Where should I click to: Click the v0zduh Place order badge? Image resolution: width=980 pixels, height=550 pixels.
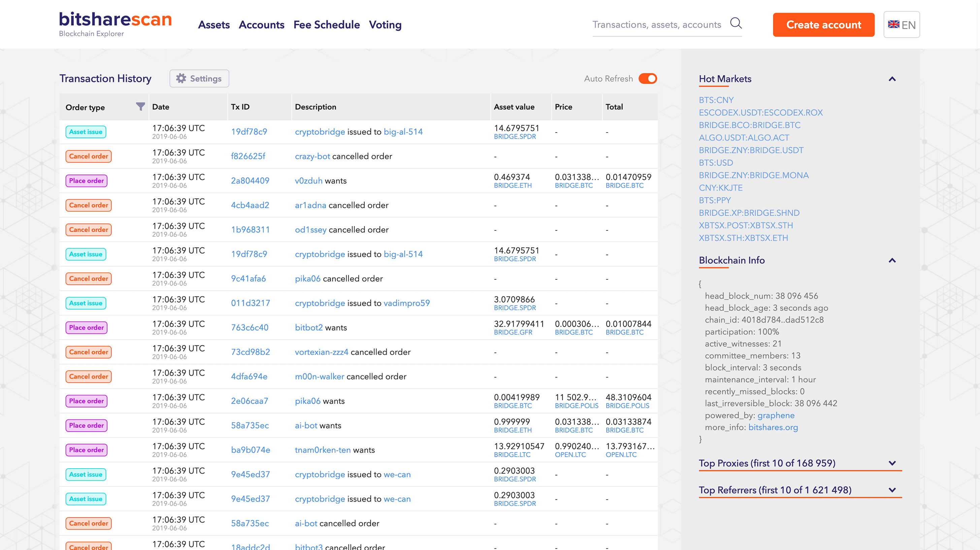(x=86, y=181)
